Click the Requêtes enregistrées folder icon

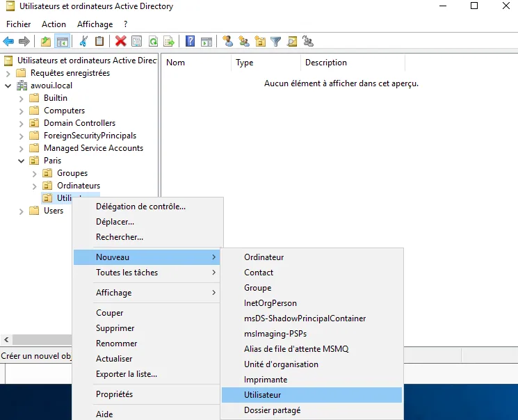(21, 73)
